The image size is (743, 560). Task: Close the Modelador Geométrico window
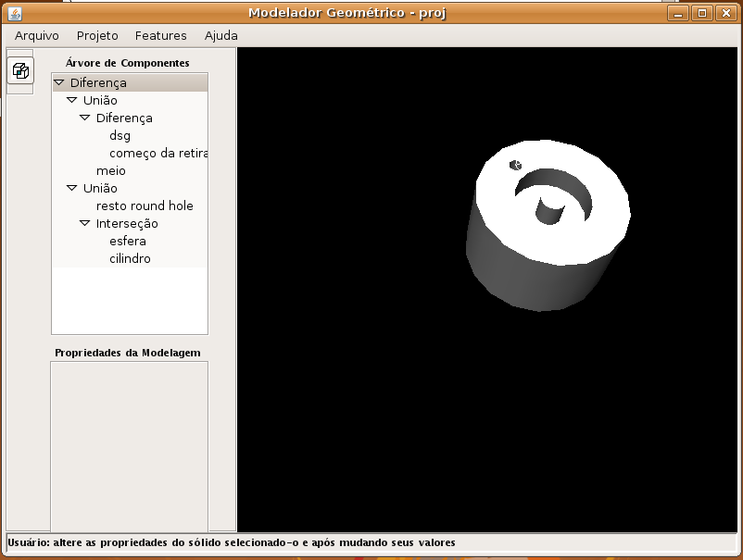coord(724,13)
